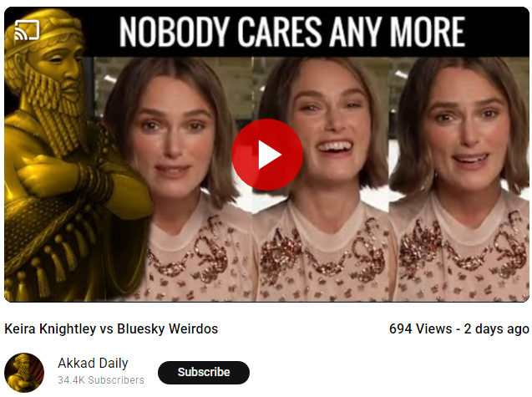Click the Cast to TV icon
Viewport: 532px width, 397px height.
tap(27, 30)
